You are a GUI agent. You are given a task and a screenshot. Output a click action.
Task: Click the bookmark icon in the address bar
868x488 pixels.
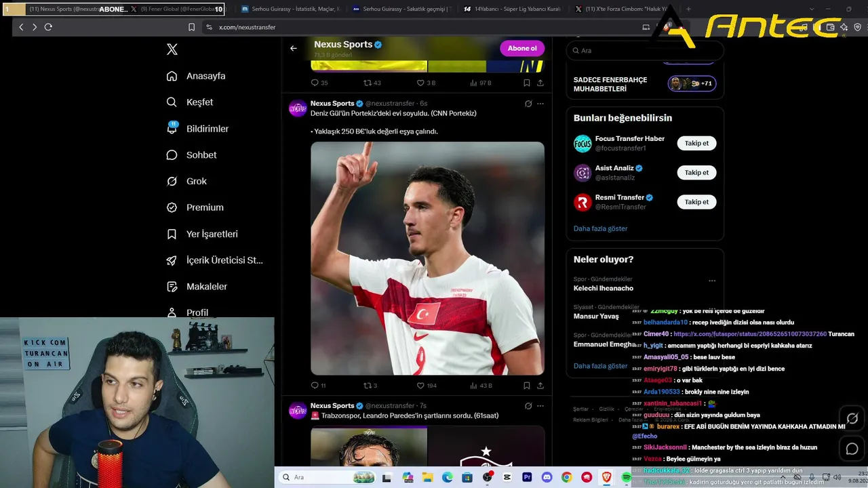[x=192, y=27]
